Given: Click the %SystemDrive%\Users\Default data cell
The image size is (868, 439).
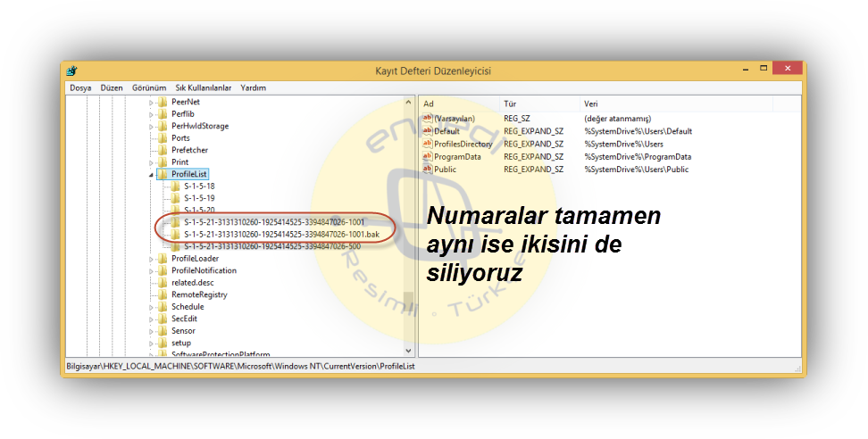Looking at the screenshot, I should (x=638, y=131).
